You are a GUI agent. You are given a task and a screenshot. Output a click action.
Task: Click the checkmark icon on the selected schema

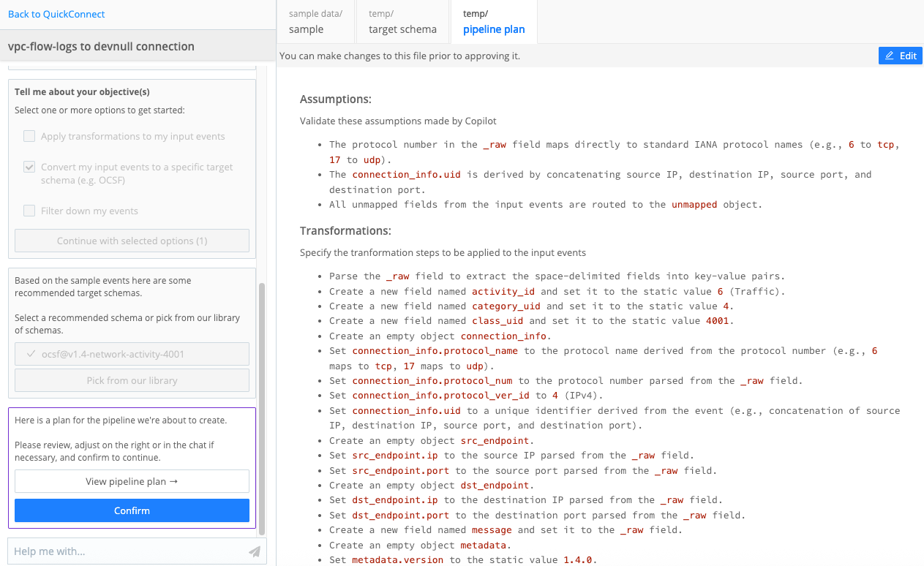(x=30, y=353)
